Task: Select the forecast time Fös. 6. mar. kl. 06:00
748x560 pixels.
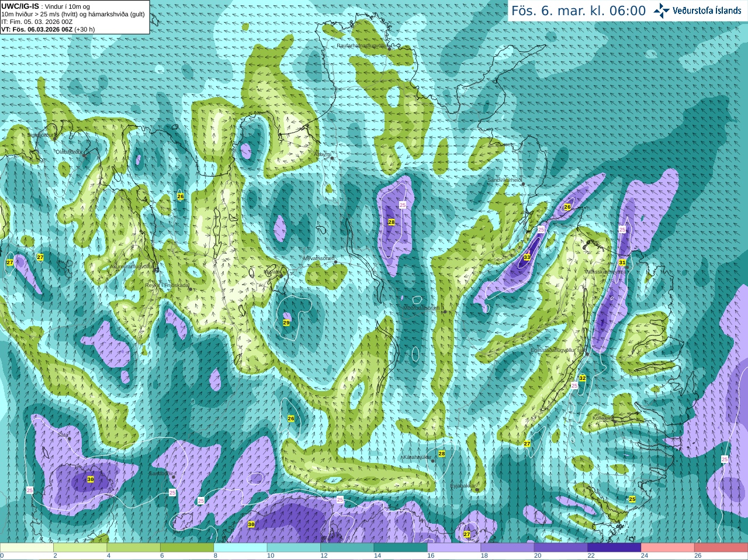Action: pyautogui.click(x=579, y=11)
